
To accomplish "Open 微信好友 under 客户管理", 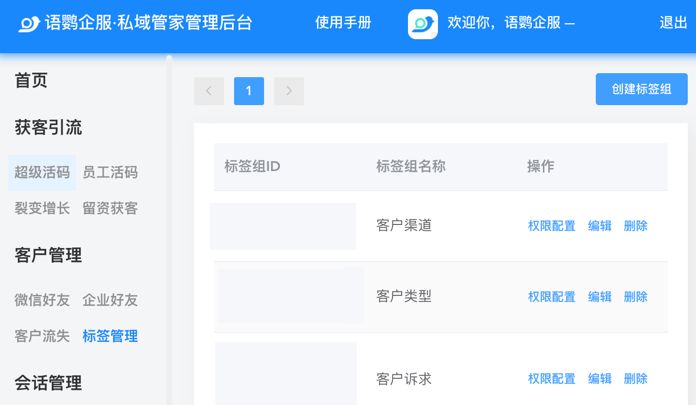I will (42, 300).
